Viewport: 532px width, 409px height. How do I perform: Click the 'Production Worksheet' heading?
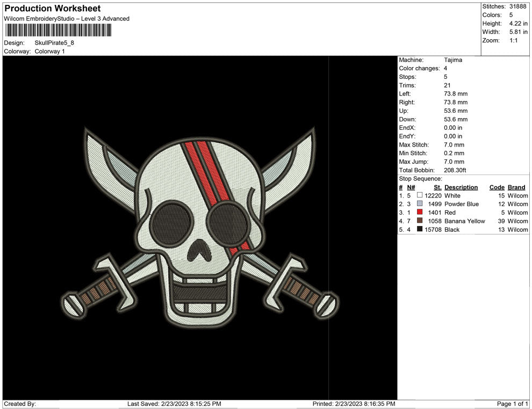53,9
